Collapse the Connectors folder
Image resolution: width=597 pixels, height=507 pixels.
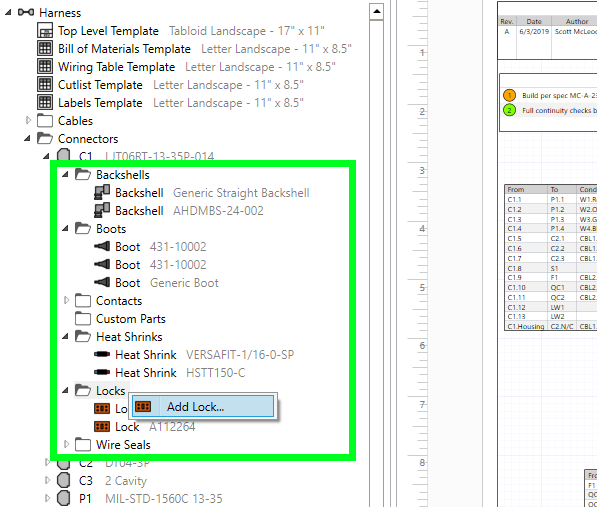point(27,139)
